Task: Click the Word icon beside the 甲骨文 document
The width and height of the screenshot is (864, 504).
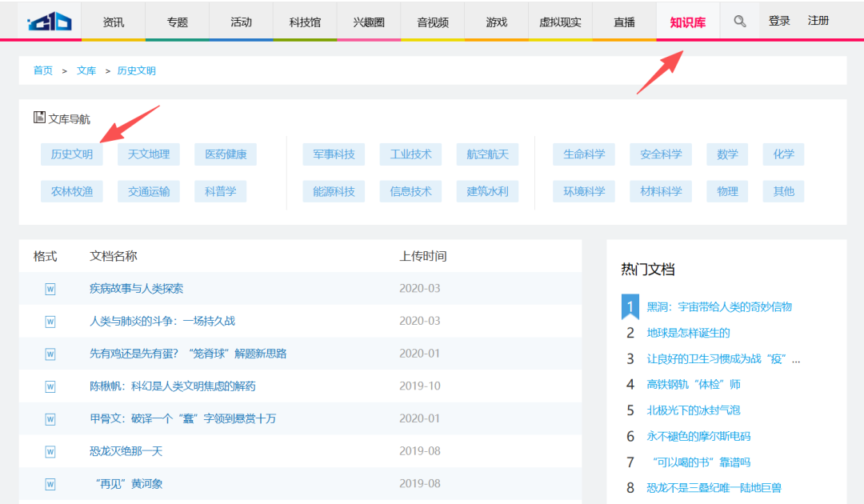Action: tap(50, 418)
